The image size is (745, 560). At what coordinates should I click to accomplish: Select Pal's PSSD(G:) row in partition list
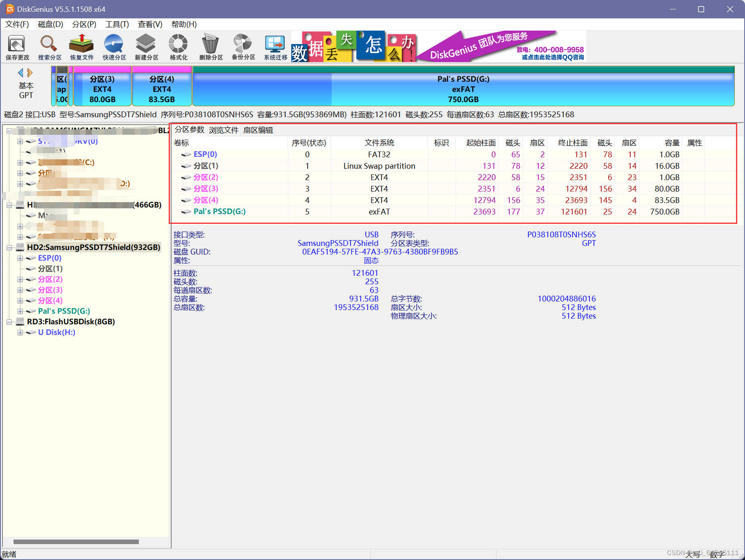click(219, 212)
